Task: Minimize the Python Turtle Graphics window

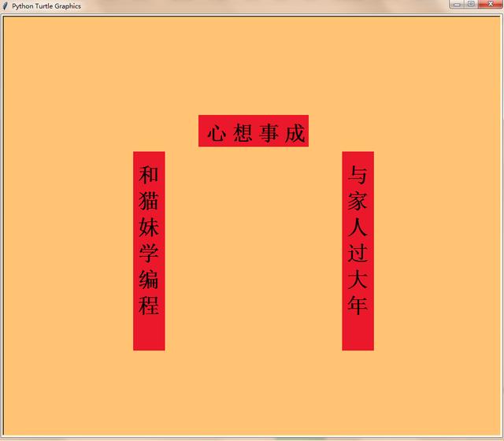Action: pyautogui.click(x=457, y=4)
